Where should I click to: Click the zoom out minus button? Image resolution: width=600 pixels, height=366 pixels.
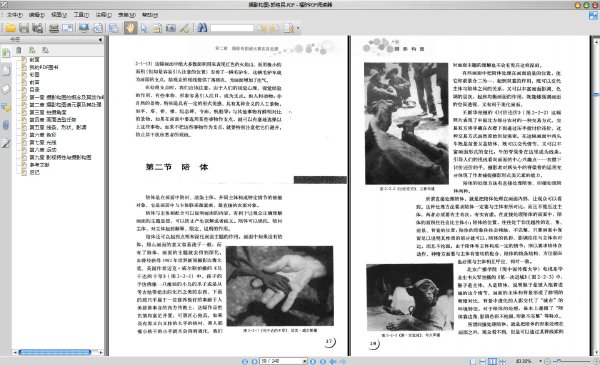[x=547, y=361]
